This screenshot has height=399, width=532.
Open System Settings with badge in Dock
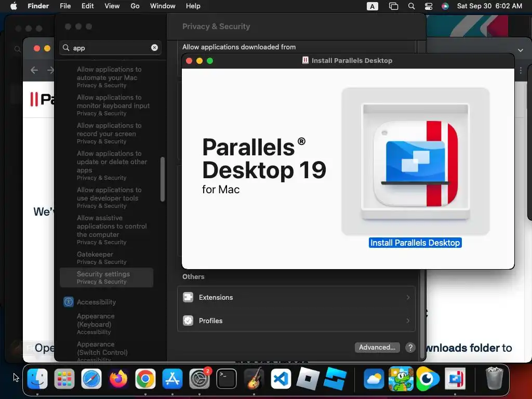199,379
